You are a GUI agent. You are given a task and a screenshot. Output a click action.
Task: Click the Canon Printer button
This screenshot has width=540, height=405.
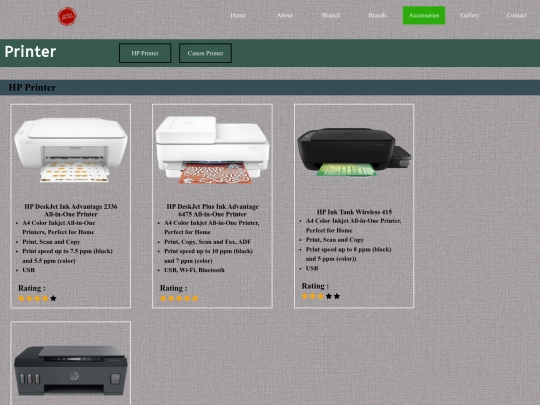pos(205,53)
